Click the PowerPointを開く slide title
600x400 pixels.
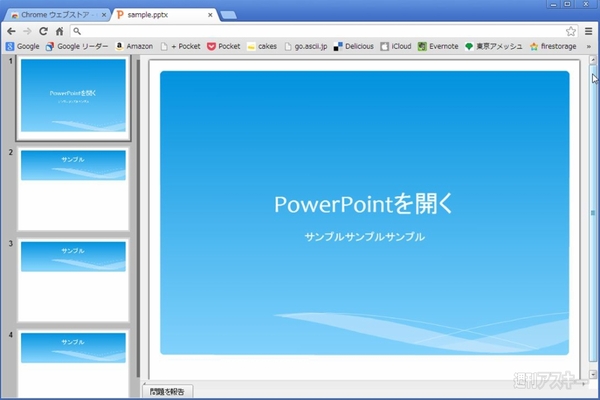[364, 203]
